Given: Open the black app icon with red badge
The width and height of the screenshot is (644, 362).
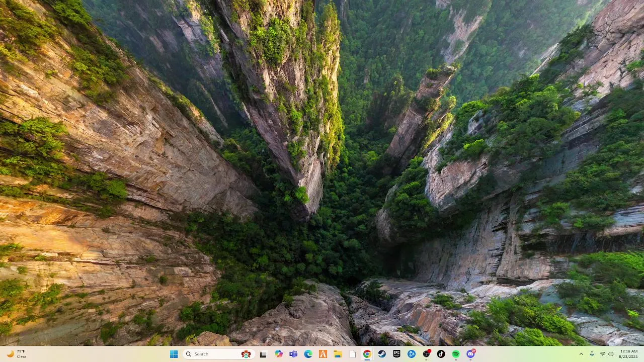Looking at the screenshot, I should pyautogui.click(x=427, y=354).
